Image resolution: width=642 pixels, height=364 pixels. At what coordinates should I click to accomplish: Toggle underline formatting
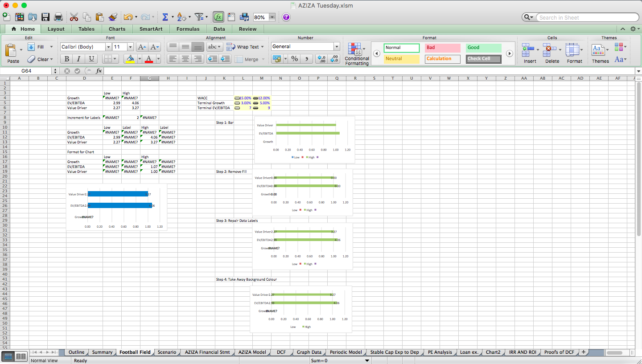point(91,58)
